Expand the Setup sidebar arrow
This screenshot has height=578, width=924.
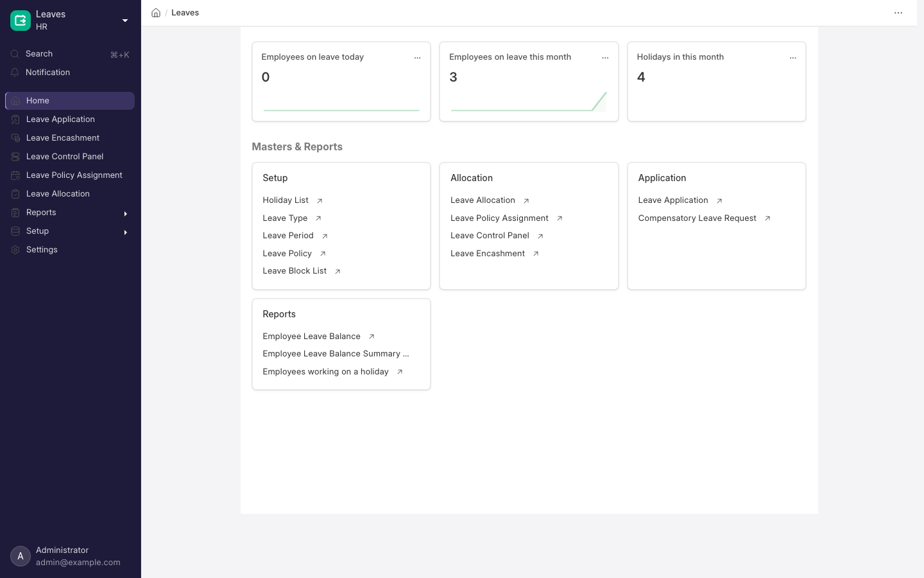pos(126,232)
